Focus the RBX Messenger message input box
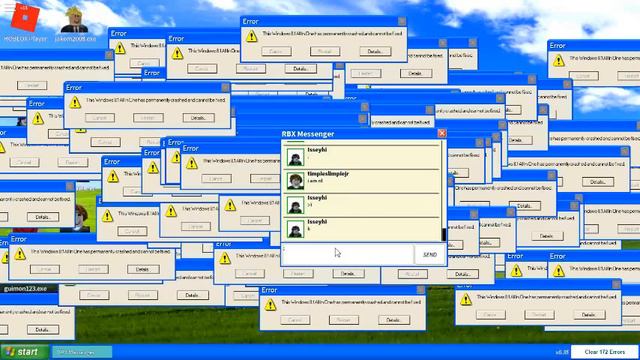This screenshot has height=360, width=640. (x=347, y=255)
